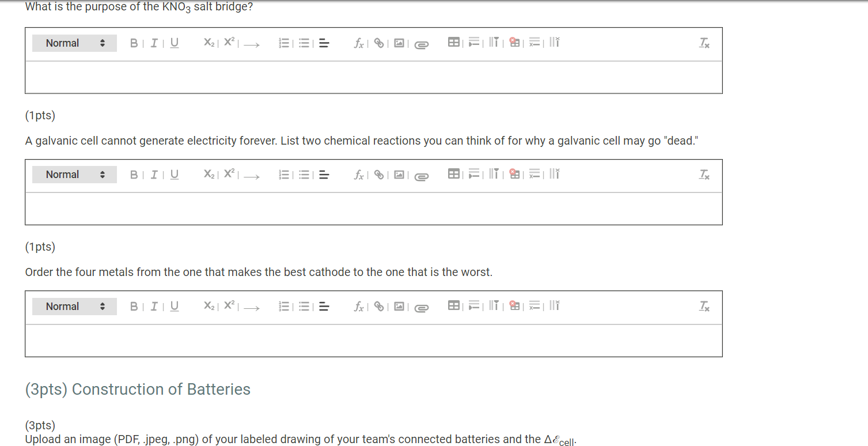Clear formatting in the salt bridge answer toolbar
Screen dimensions: 868x446
tap(704, 43)
